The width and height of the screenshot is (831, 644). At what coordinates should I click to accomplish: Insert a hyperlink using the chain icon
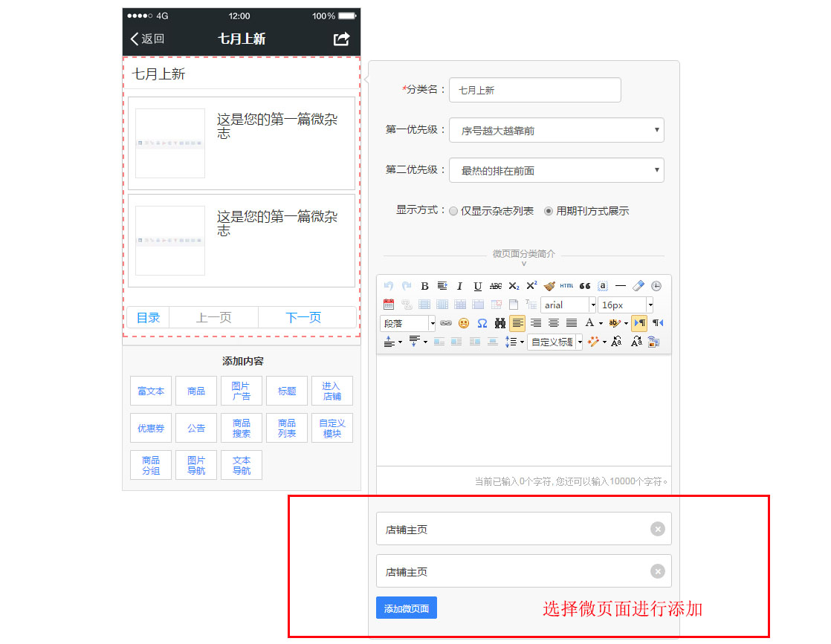(446, 323)
